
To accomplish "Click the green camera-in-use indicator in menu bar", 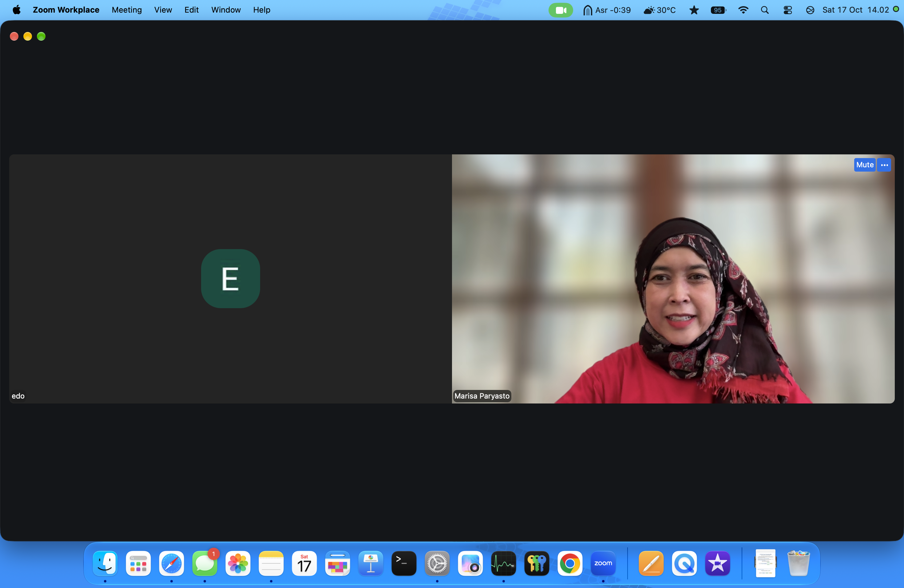I will click(x=561, y=10).
